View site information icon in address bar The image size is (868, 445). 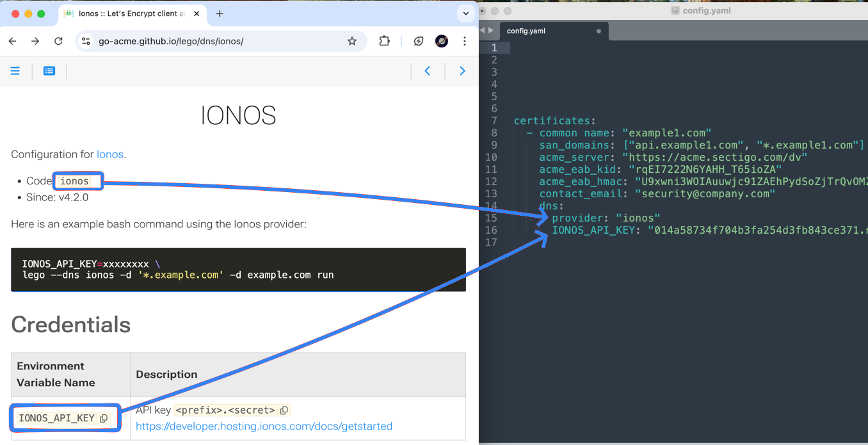tap(86, 41)
